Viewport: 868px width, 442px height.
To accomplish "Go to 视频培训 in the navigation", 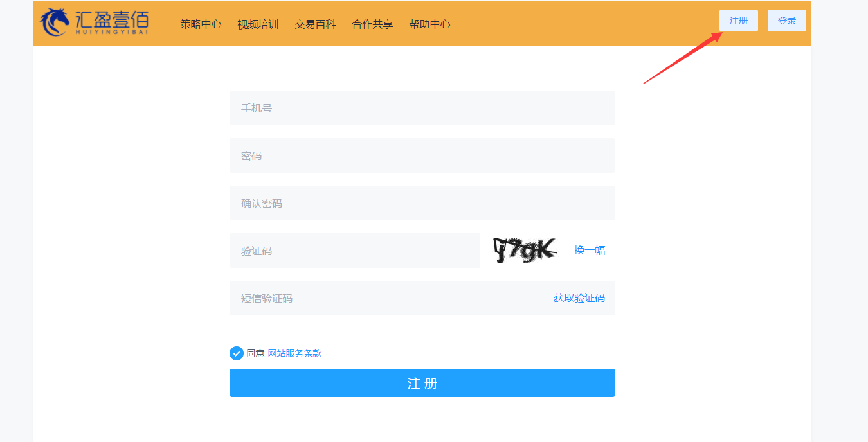I will (258, 24).
